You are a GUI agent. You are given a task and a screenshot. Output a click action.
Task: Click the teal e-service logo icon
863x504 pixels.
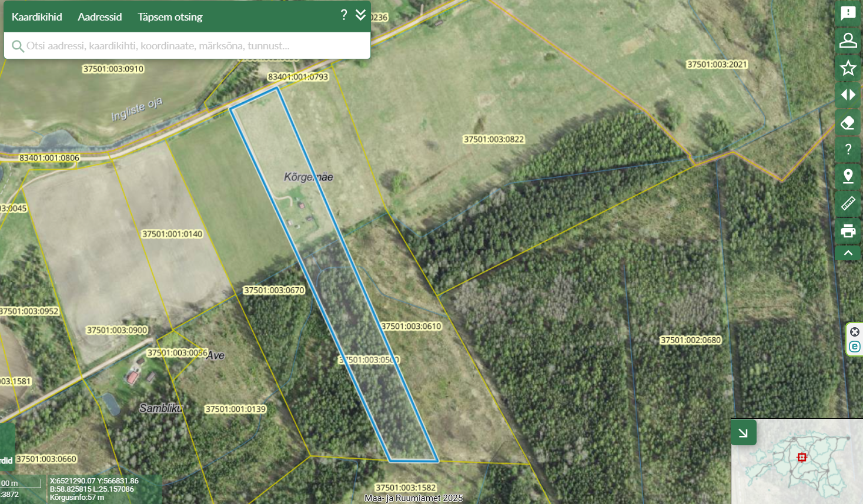click(x=855, y=347)
